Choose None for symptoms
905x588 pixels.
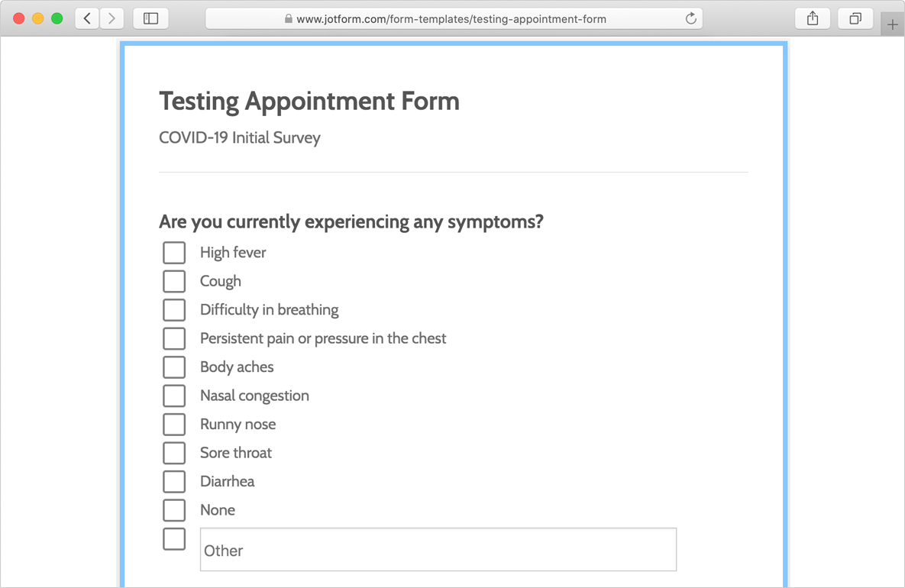click(x=174, y=510)
